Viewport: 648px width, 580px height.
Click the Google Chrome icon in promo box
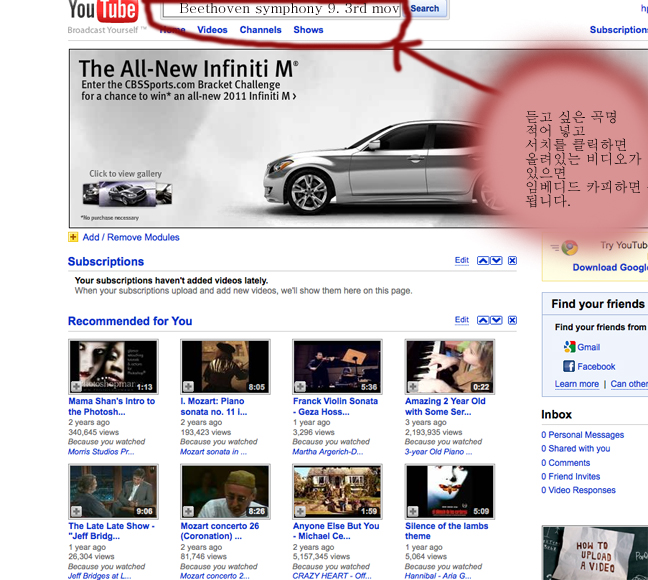pyautogui.click(x=569, y=247)
